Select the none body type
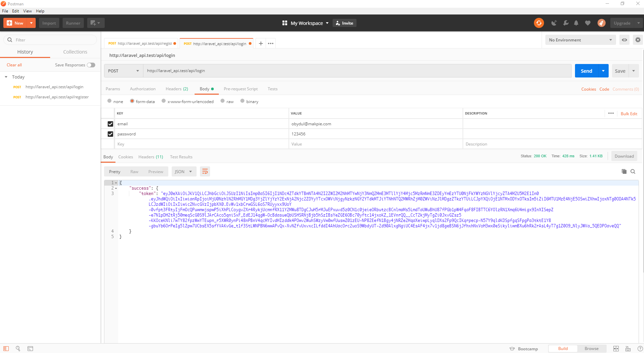 pos(109,101)
